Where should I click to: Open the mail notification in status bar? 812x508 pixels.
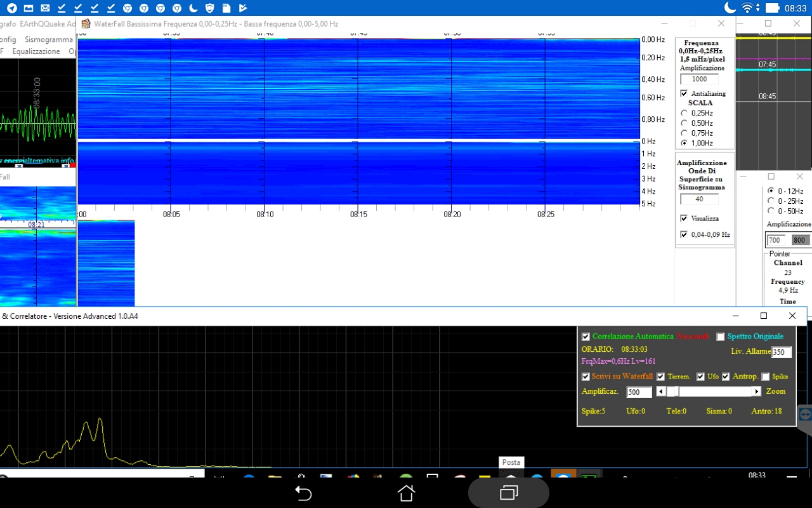(x=45, y=8)
